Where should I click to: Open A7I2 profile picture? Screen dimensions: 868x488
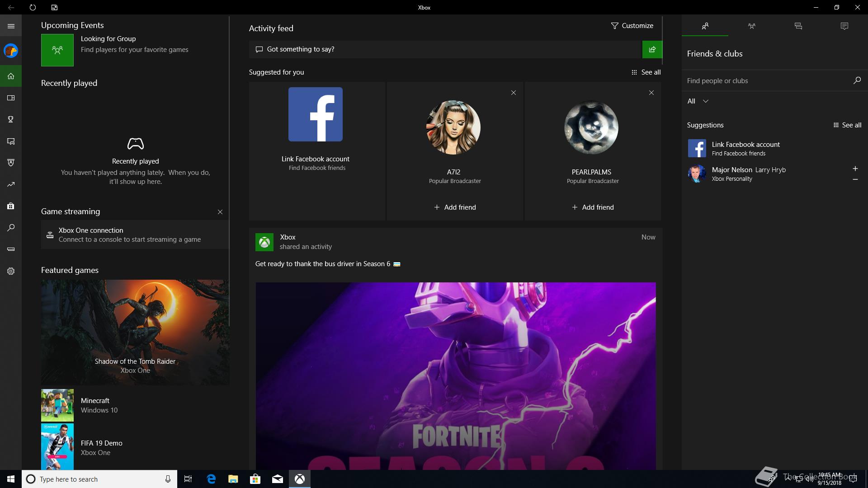pos(453,127)
